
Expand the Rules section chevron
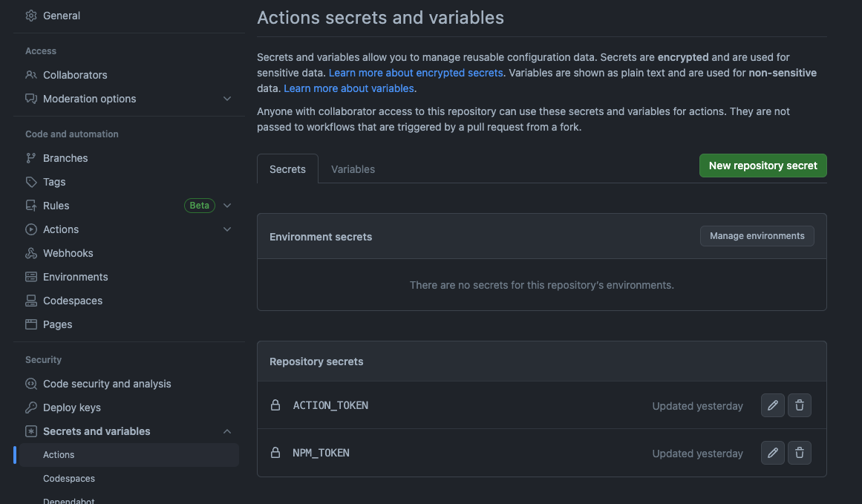coord(227,206)
